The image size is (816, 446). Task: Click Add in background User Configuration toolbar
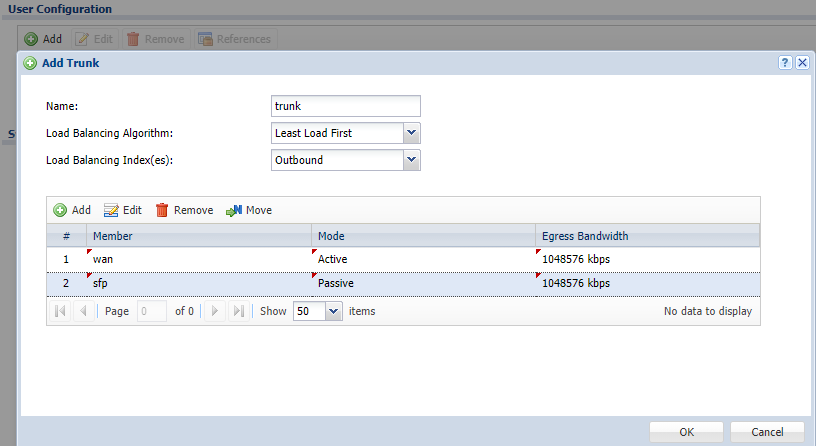pos(43,39)
